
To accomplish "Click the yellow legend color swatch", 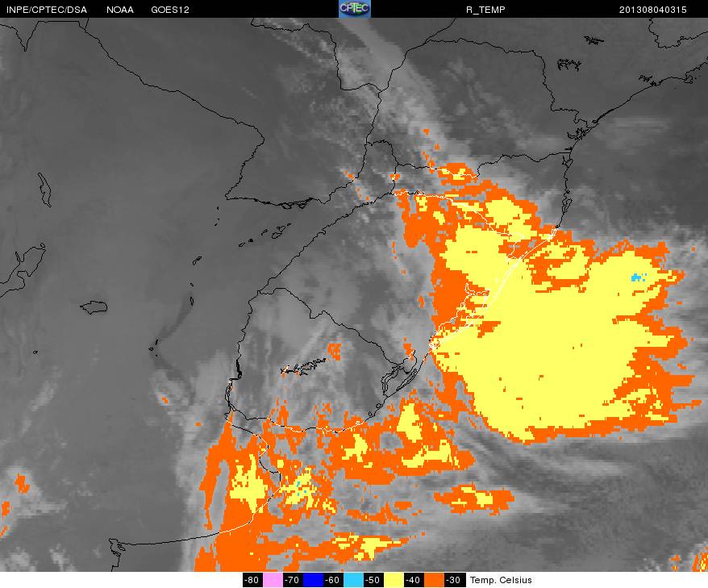I will [x=394, y=580].
